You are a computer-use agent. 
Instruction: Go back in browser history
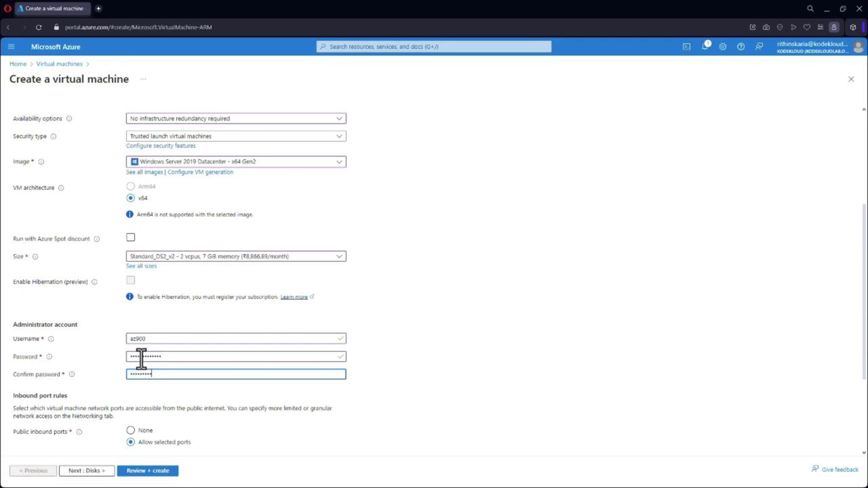(9, 27)
